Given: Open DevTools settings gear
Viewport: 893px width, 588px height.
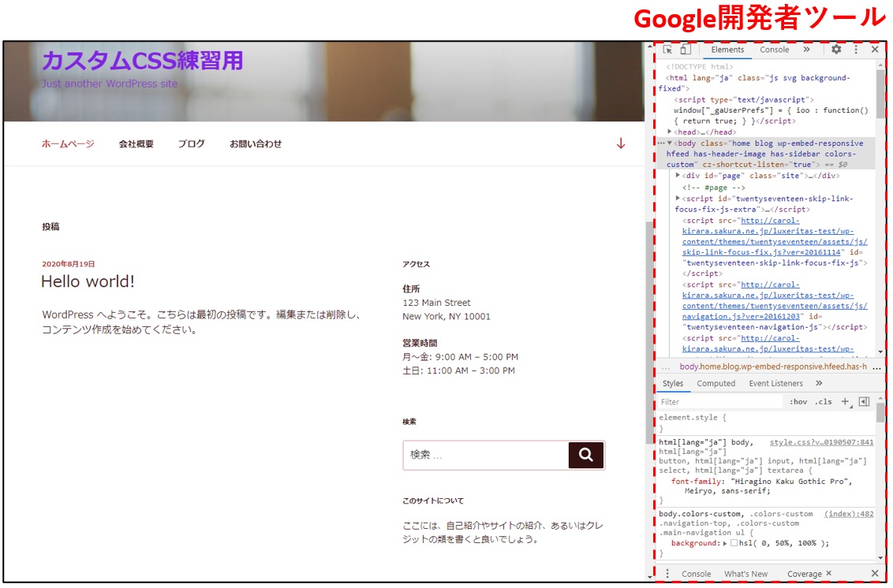Looking at the screenshot, I should tap(836, 50).
